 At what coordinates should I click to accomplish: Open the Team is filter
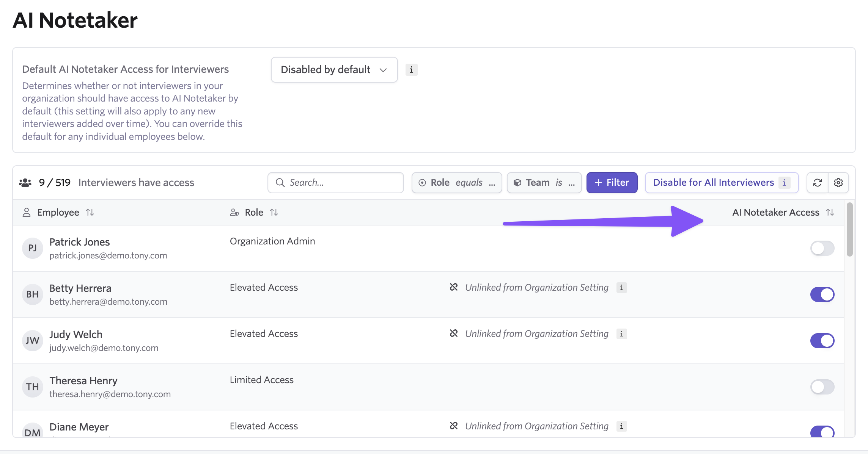click(x=544, y=183)
